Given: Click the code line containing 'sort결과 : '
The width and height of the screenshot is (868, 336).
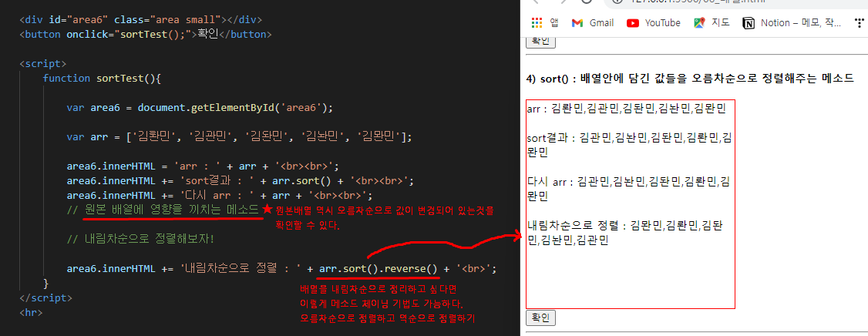Looking at the screenshot, I should click(x=241, y=180).
